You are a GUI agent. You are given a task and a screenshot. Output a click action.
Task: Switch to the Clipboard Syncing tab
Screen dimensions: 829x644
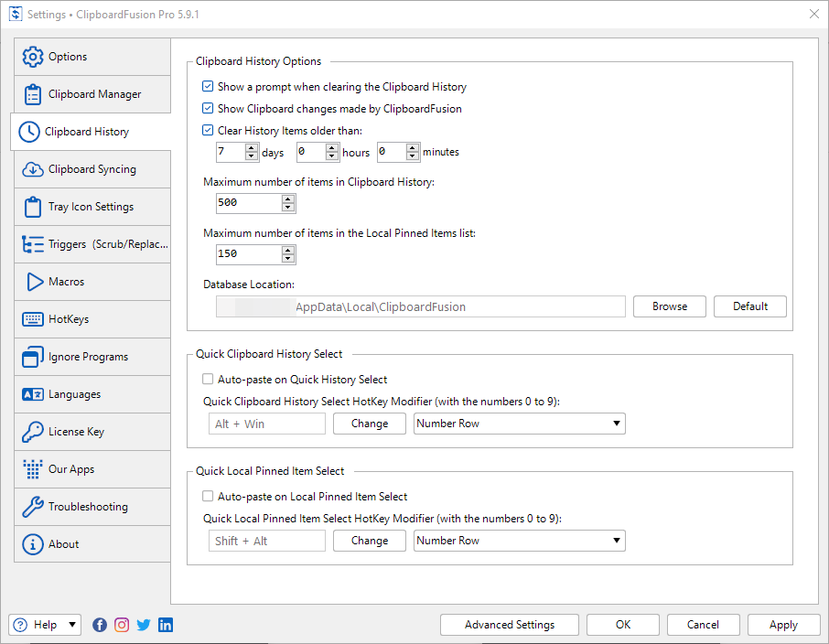(92, 169)
